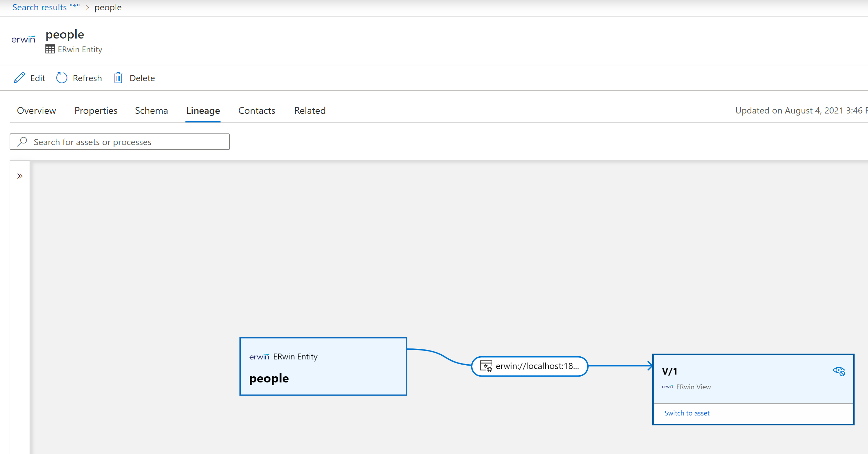Viewport: 868px width, 454px height.
Task: Expand the left sidebar panel arrow
Action: click(20, 176)
